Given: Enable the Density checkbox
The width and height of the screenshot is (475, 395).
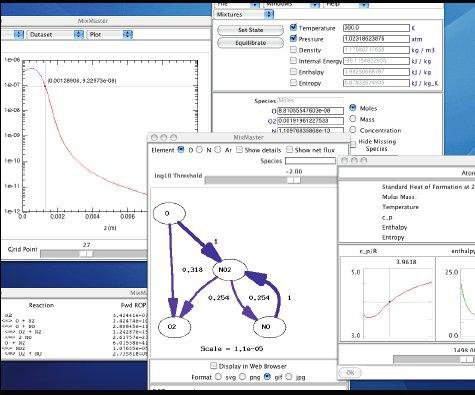Looking at the screenshot, I should 293,50.
